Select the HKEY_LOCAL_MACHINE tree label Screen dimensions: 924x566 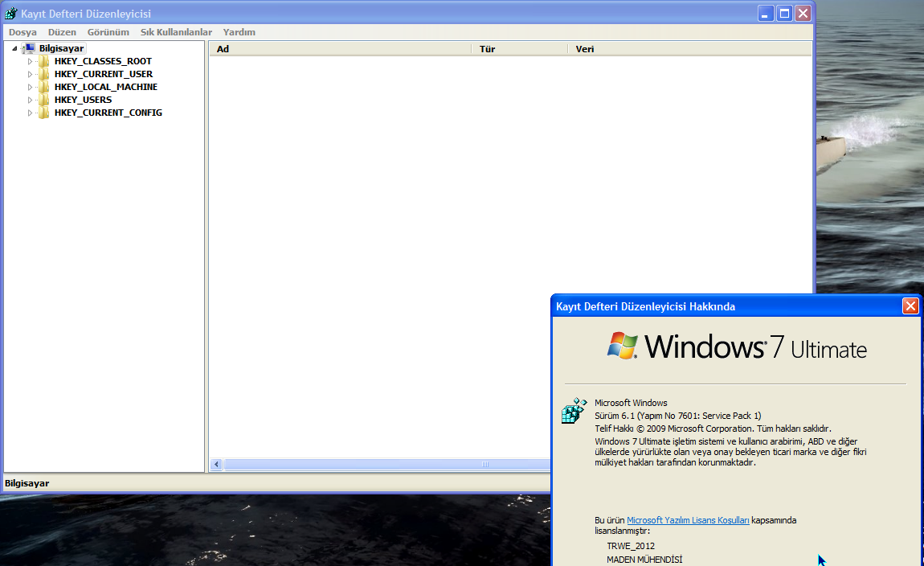pos(106,87)
